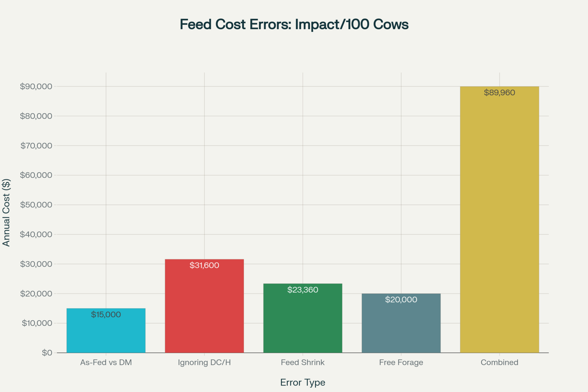Select the Combined category label
The width and height of the screenshot is (588, 392).
[x=499, y=362]
